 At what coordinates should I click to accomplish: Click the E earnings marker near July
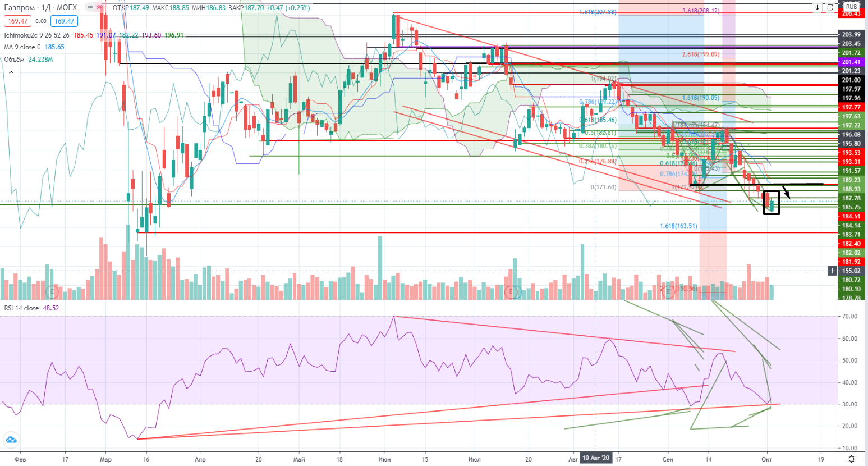[x=511, y=291]
